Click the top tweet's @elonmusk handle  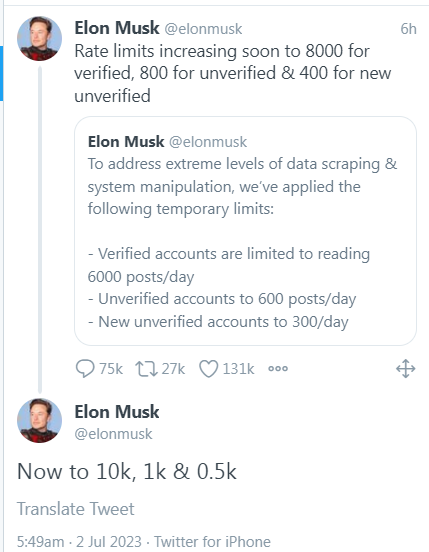(203, 29)
